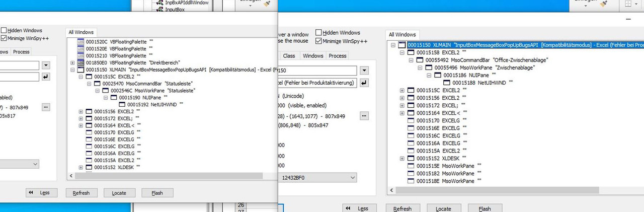Viewport: 644px width, 212px height.
Task: Click window icon of 0001520E VBFloatingPalette row
Action: 80,48
